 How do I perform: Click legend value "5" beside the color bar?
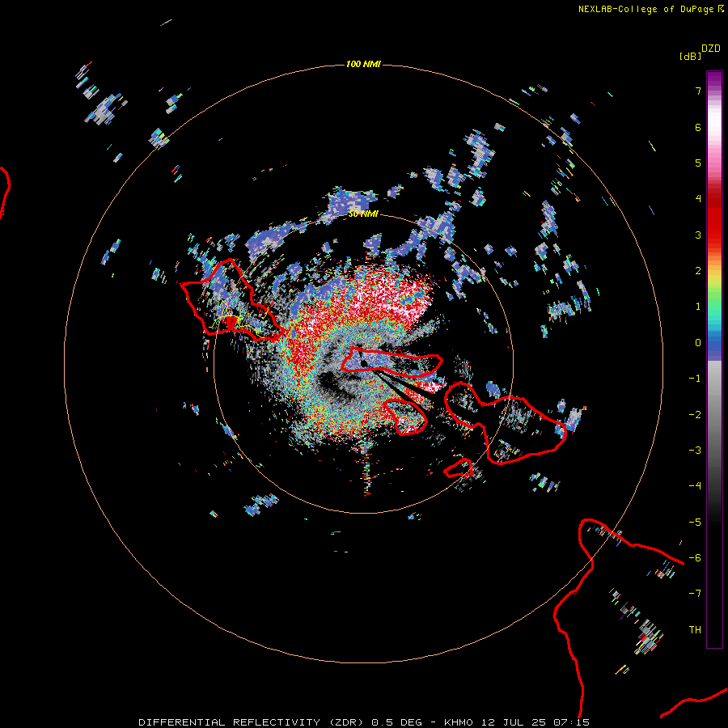[698, 163]
